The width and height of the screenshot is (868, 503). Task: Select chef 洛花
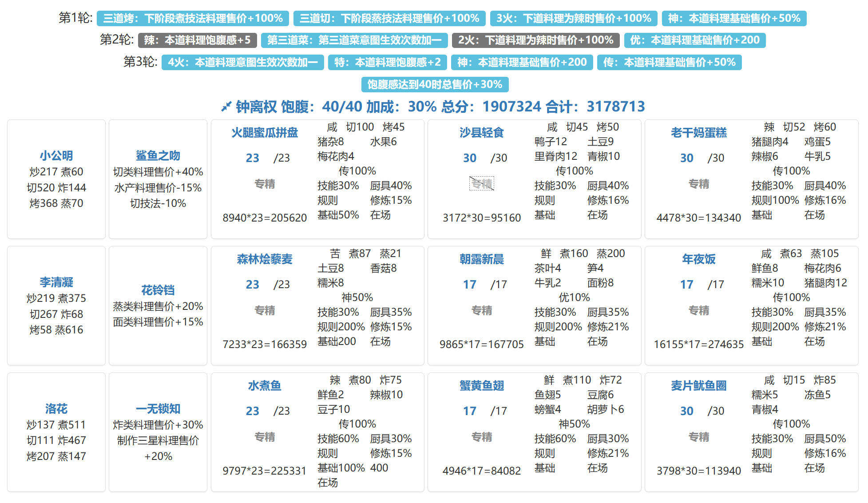pyautogui.click(x=56, y=408)
